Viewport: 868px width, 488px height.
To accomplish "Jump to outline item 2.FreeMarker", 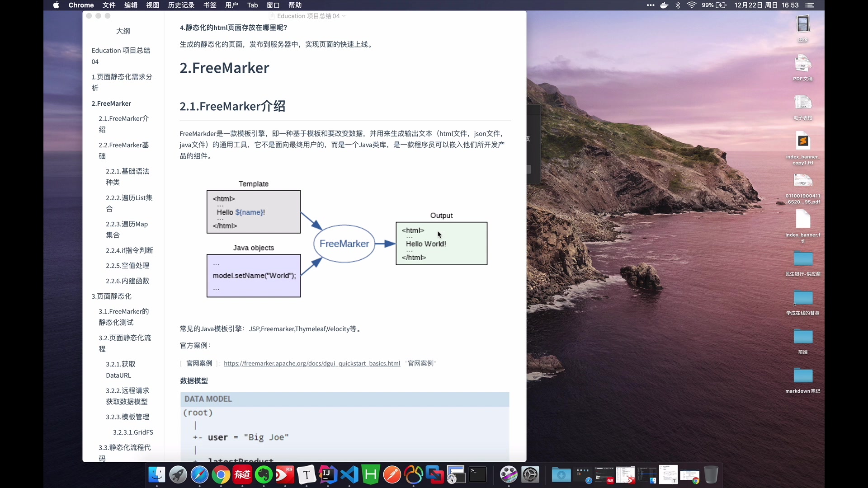I will point(111,103).
